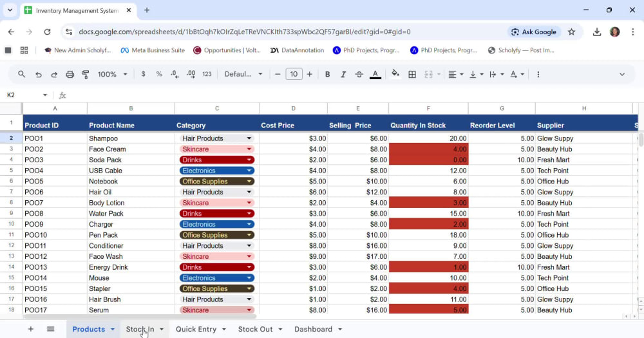Add a new sheet plus button
Image resolution: width=644 pixels, height=338 pixels.
tap(31, 329)
